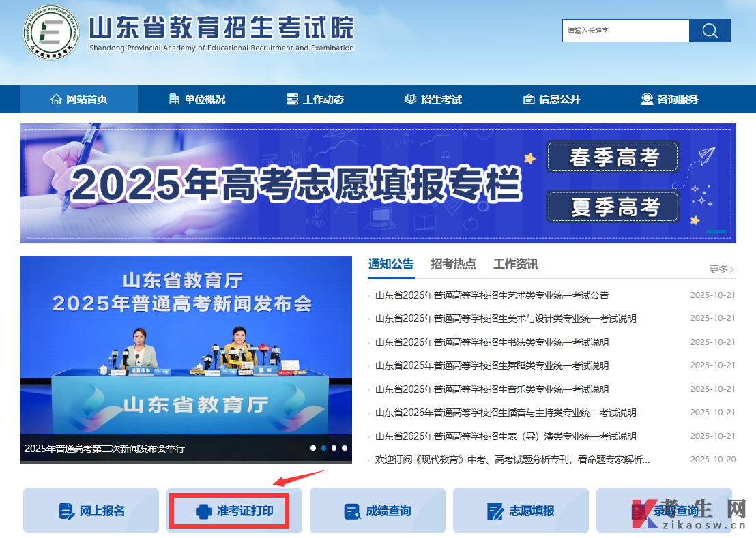Select the fourth carousel dot indicator
Viewport: 756px width, 538px height.
[x=345, y=448]
